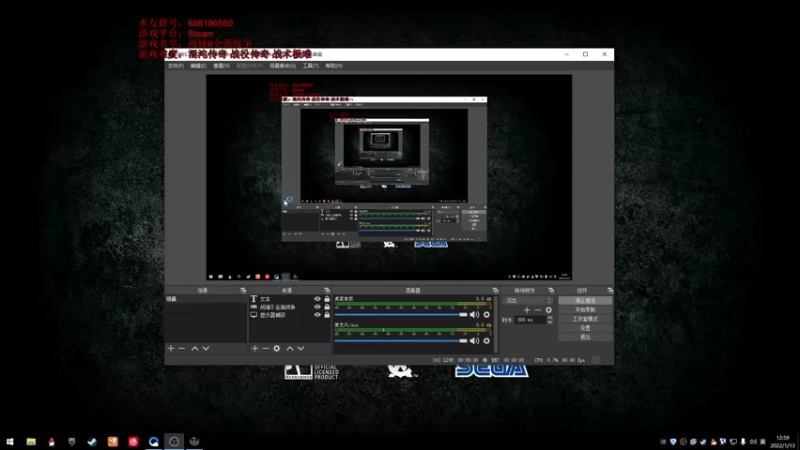Open the Desktop Audio gear settings in the mixer
Screen dimensions: 800x450
click(x=487, y=315)
